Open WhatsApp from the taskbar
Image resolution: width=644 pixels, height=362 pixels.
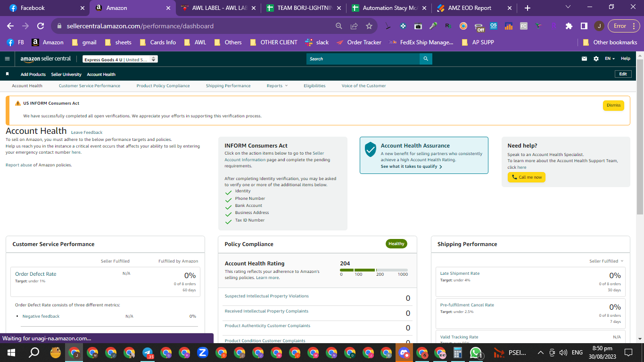(x=476, y=353)
